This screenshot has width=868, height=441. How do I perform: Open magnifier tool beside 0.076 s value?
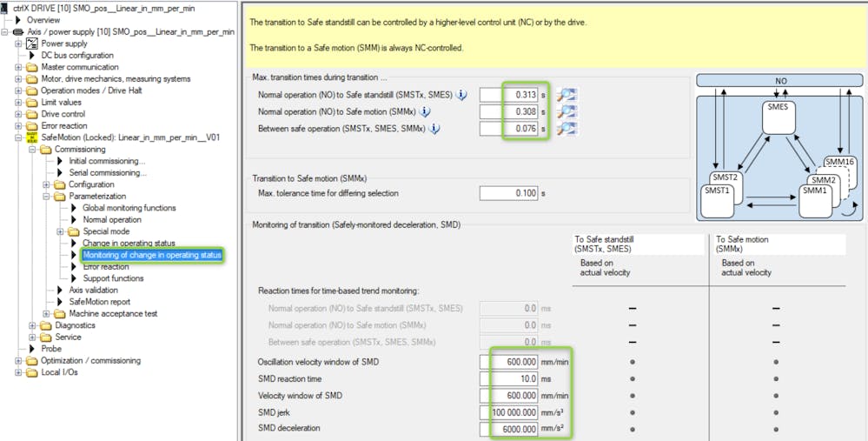567,129
